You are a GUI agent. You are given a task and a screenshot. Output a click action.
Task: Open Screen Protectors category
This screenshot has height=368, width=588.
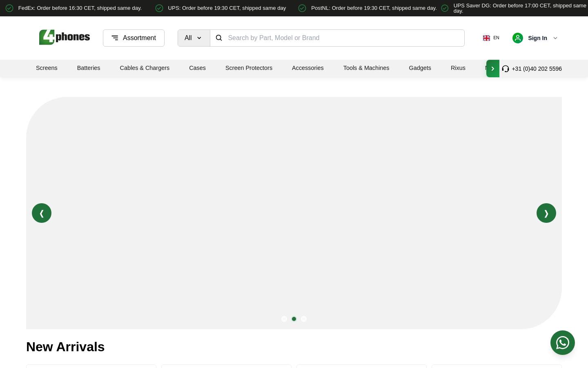(x=249, y=68)
